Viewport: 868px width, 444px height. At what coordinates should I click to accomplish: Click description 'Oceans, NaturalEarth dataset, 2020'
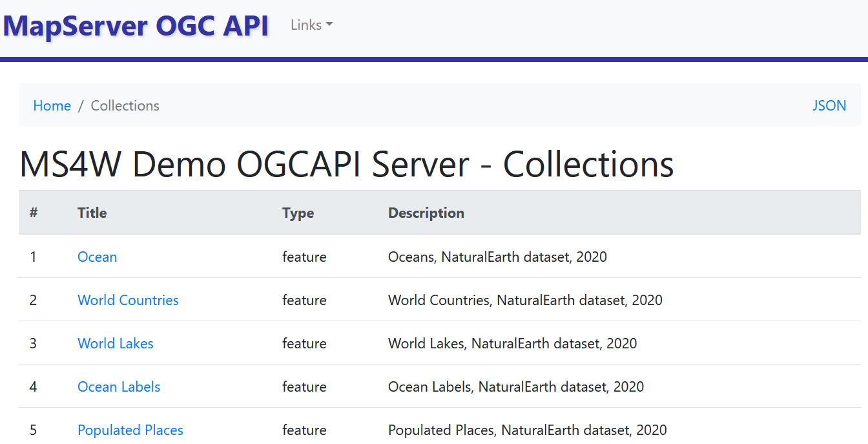pyautogui.click(x=497, y=257)
